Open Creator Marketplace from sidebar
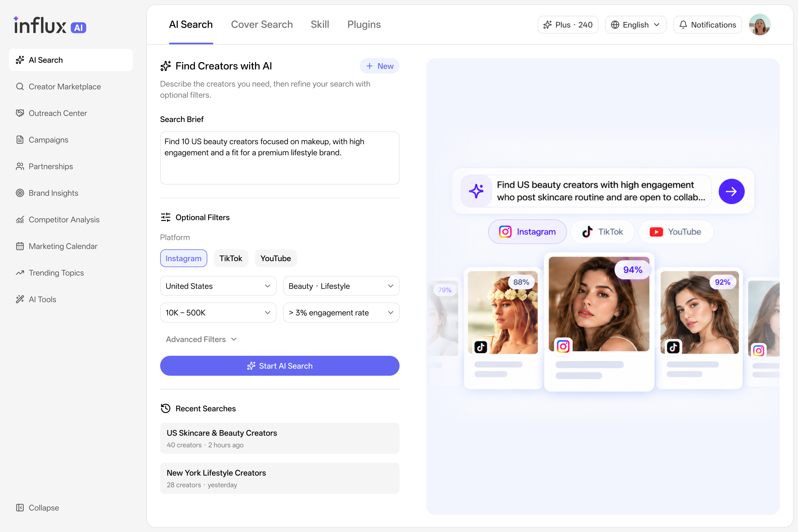This screenshot has width=798, height=532. coord(71,86)
